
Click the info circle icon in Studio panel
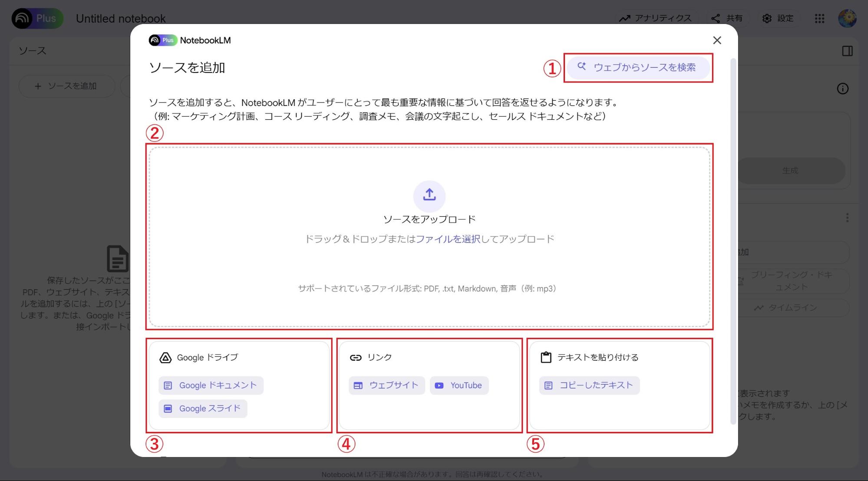(842, 89)
